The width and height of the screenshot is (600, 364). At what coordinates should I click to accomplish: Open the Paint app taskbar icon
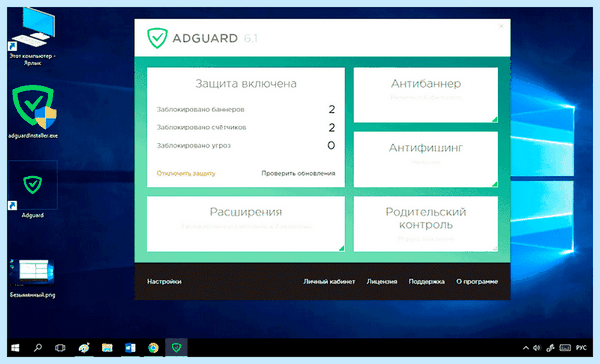[x=84, y=348]
